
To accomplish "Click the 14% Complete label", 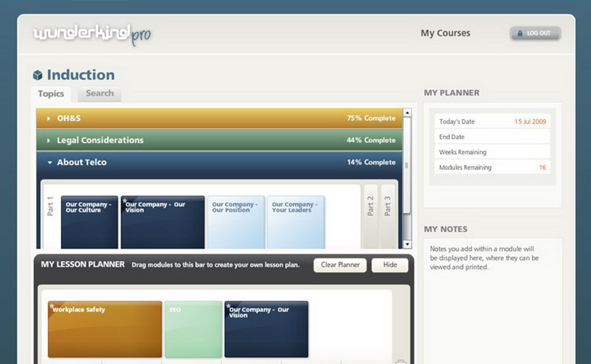I will pos(371,163).
